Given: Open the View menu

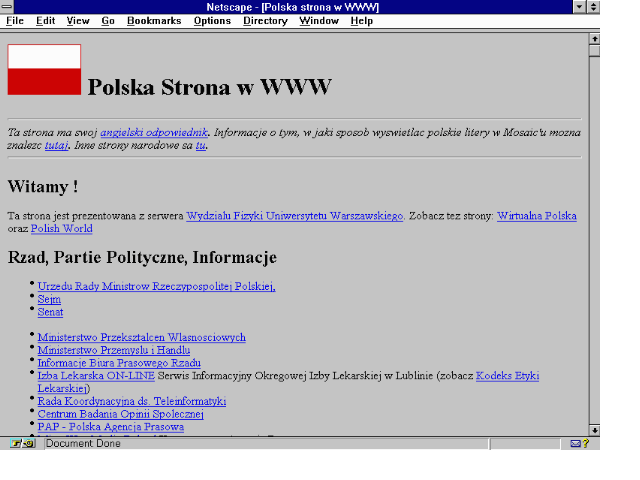Looking at the screenshot, I should coord(78,21).
